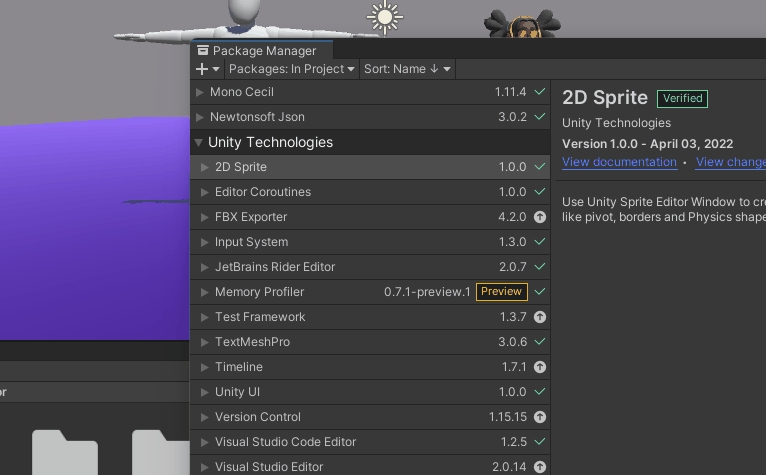Open the Sort: Name dropdown
This screenshot has width=766, height=475.
[x=407, y=69]
